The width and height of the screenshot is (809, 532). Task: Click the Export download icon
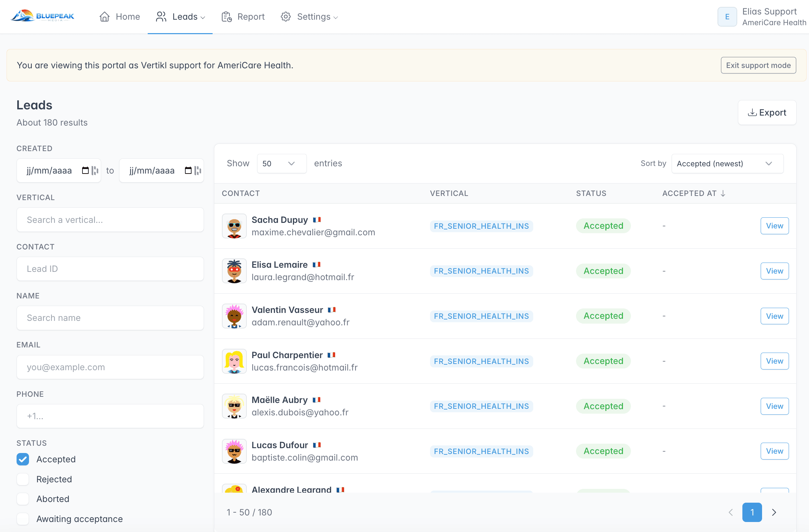pos(752,112)
